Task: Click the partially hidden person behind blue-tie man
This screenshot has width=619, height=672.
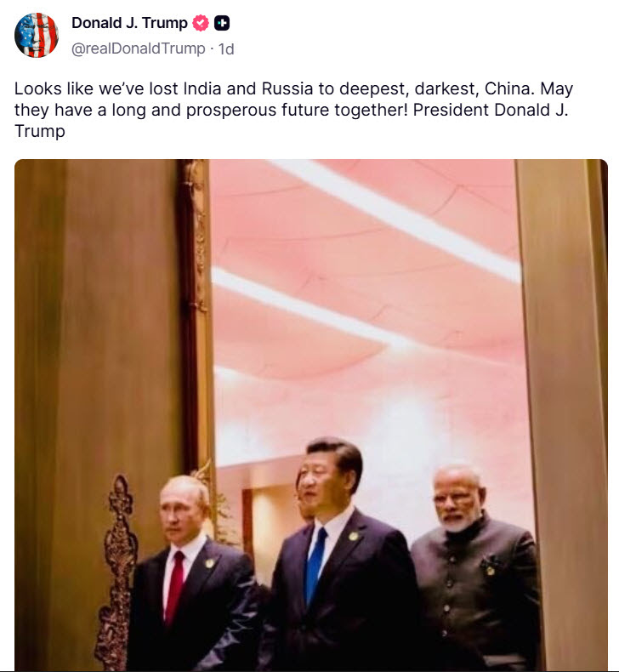Action: 305,499
